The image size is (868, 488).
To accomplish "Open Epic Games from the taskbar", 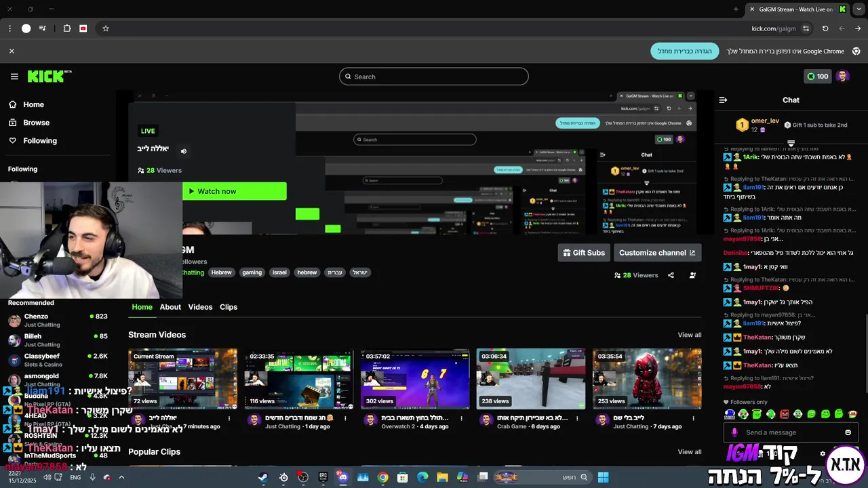I will (323, 477).
